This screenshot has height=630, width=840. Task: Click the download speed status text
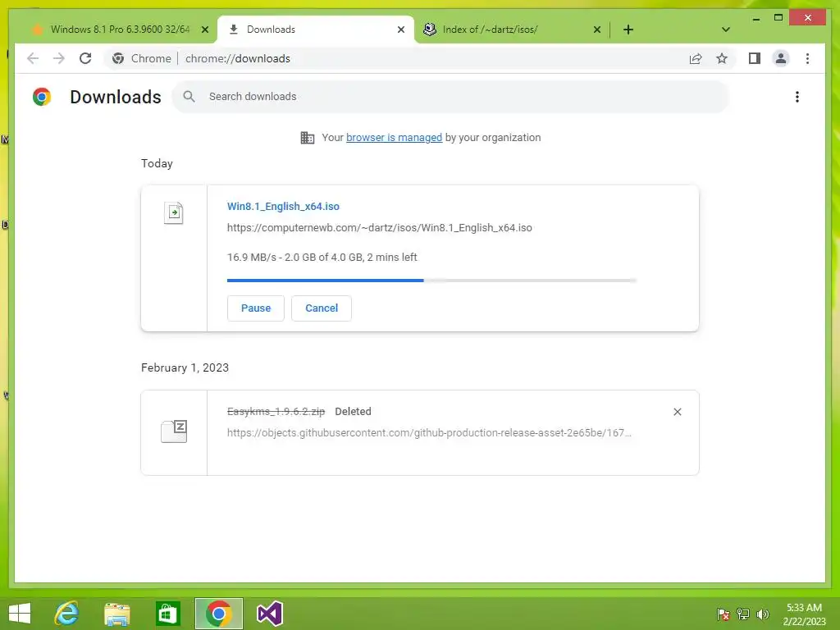(322, 257)
